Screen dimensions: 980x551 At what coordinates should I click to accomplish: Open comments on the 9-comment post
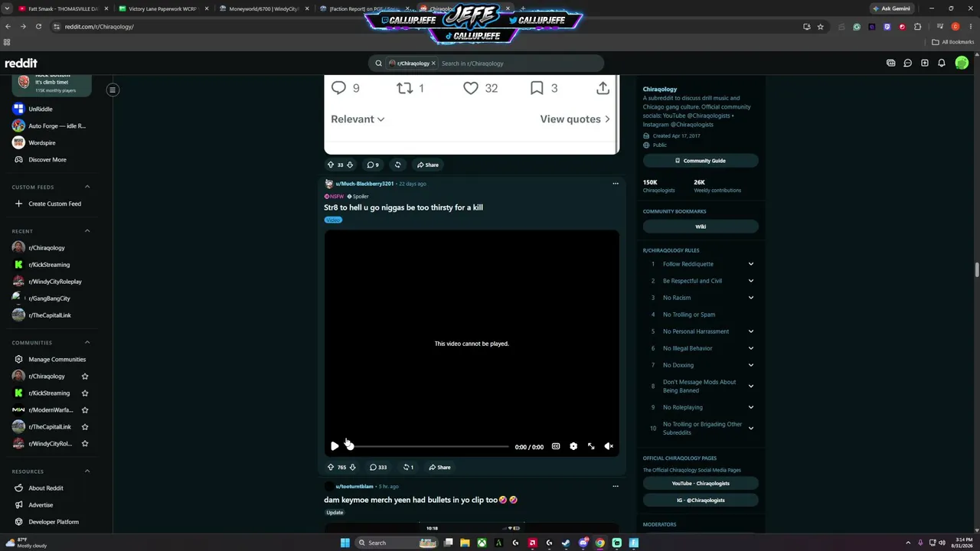point(373,165)
